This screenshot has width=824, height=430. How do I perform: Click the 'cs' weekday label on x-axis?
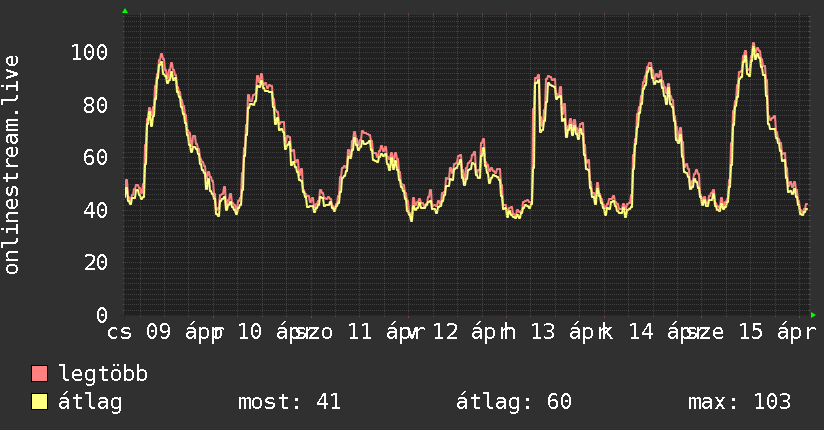[x=119, y=333]
